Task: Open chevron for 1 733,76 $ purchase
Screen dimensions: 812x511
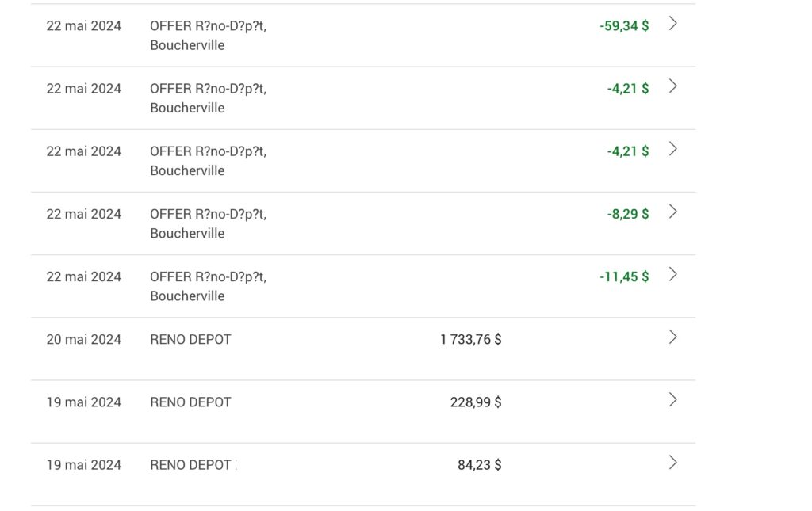Action: [672, 337]
